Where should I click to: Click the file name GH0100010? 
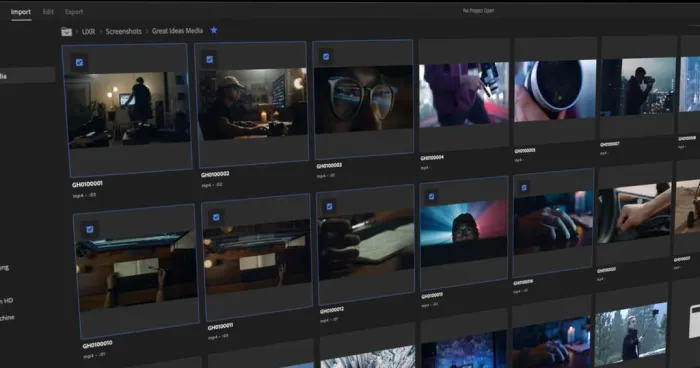97,345
